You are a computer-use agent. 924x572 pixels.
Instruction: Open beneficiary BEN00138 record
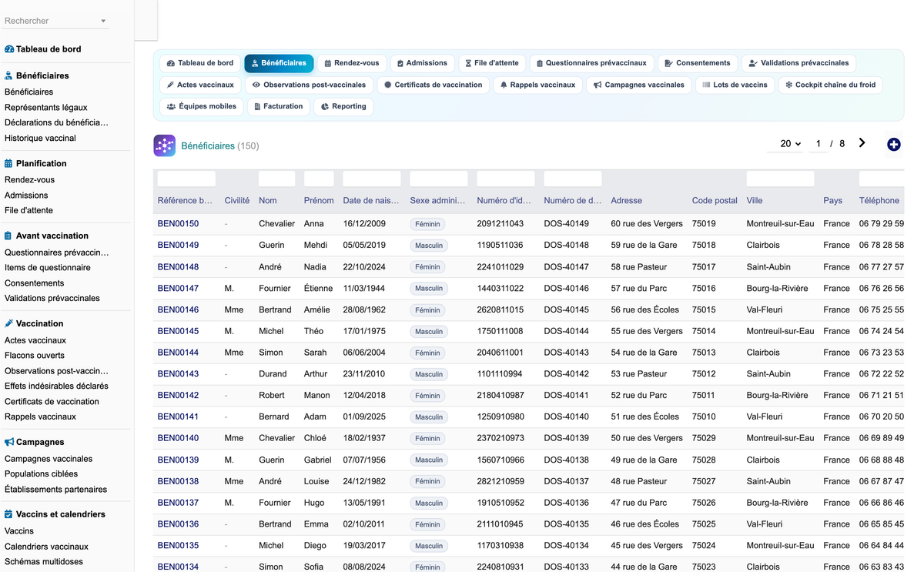178,481
